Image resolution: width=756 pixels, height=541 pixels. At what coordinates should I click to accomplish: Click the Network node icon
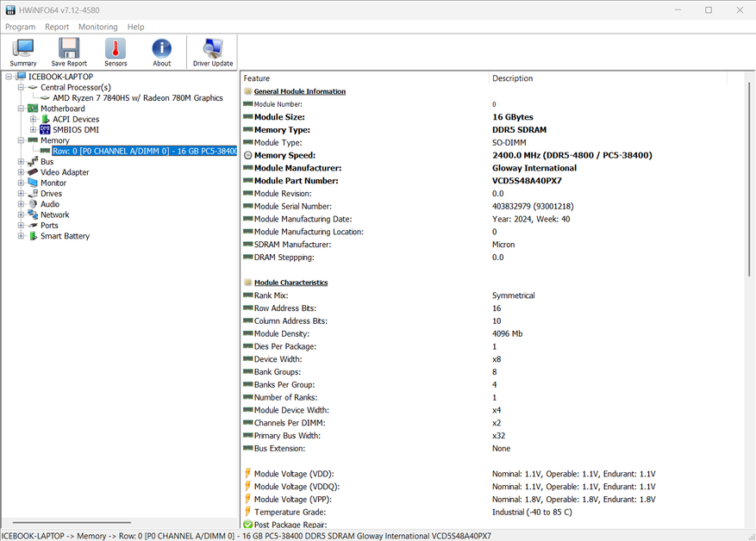tap(33, 215)
